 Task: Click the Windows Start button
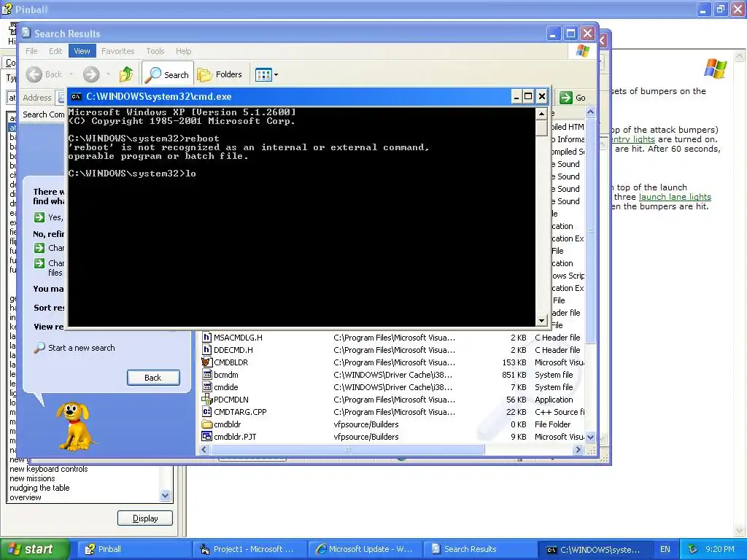[34, 549]
